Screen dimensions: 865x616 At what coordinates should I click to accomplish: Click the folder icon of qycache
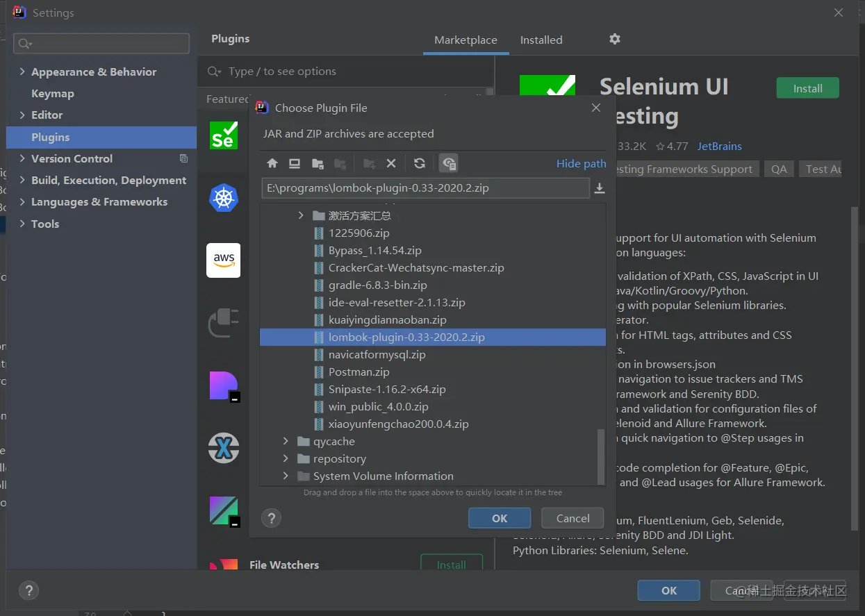click(x=303, y=441)
